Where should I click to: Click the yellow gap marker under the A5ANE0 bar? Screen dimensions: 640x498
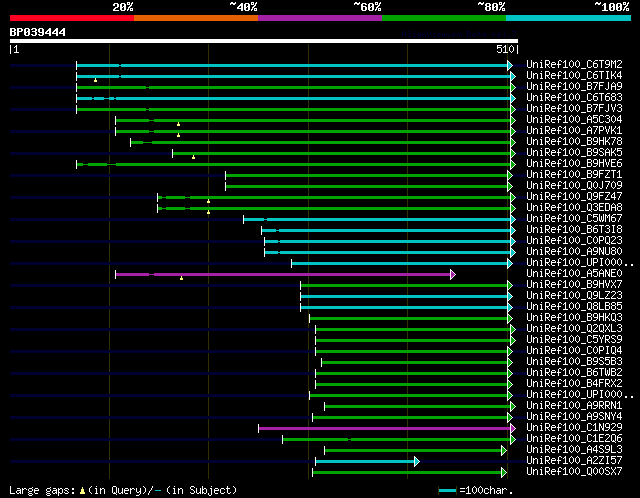click(182, 278)
